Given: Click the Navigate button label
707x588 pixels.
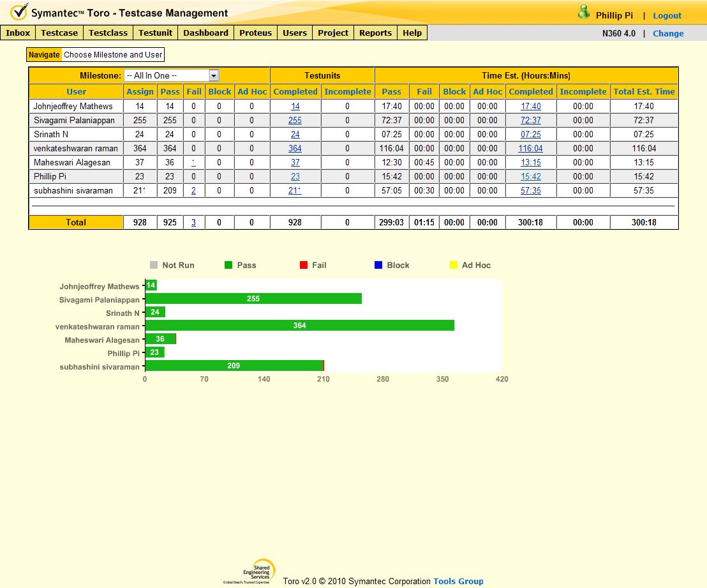Looking at the screenshot, I should coord(44,55).
